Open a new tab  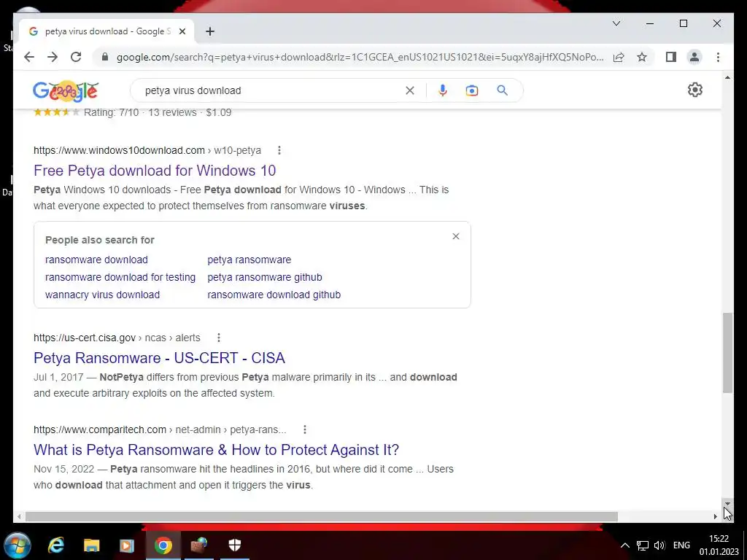[x=210, y=31]
